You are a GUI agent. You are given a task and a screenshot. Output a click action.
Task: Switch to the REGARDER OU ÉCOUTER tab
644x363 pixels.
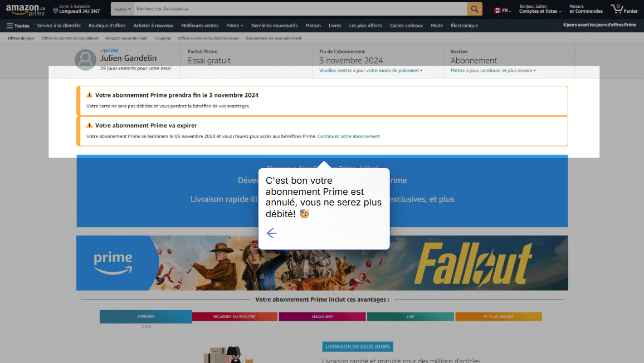[x=235, y=317]
